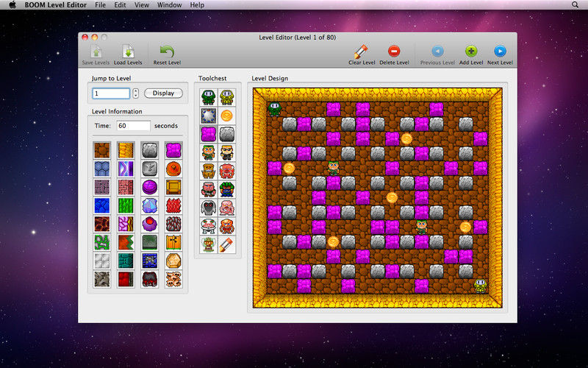The width and height of the screenshot is (588, 368).
Task: Select the eraser tool in the Toolchest
Action: click(227, 245)
